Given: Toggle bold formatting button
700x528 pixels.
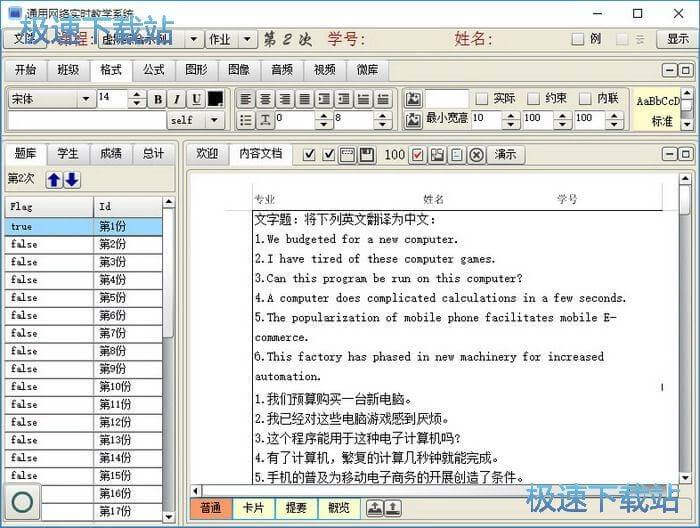Looking at the screenshot, I should (x=158, y=99).
